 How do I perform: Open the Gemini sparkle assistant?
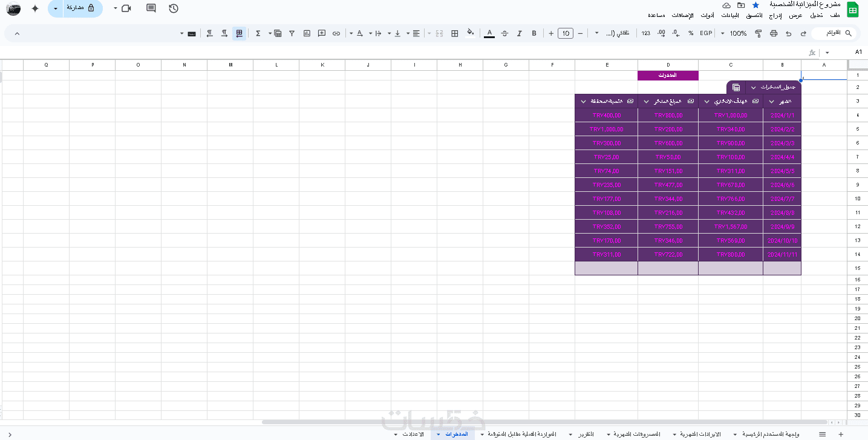(35, 8)
